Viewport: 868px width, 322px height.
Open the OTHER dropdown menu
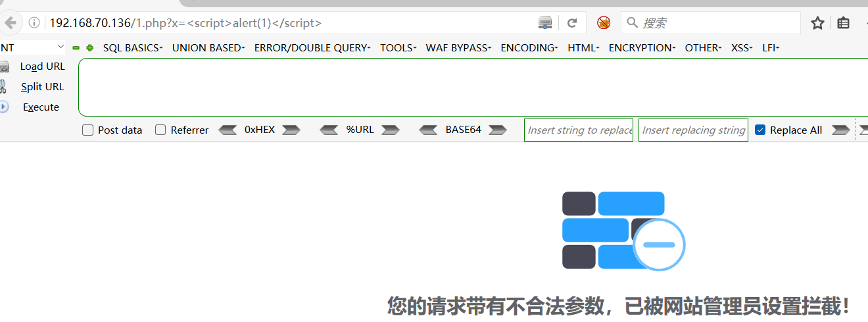(704, 48)
